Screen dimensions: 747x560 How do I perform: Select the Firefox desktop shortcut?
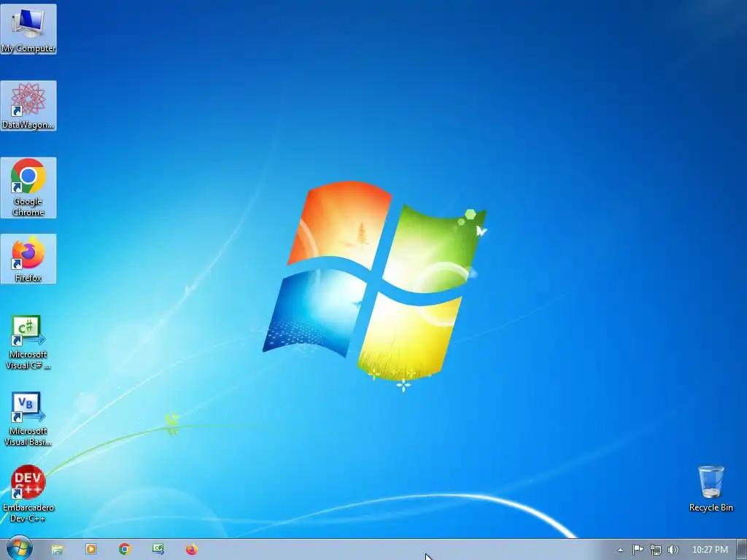click(28, 259)
